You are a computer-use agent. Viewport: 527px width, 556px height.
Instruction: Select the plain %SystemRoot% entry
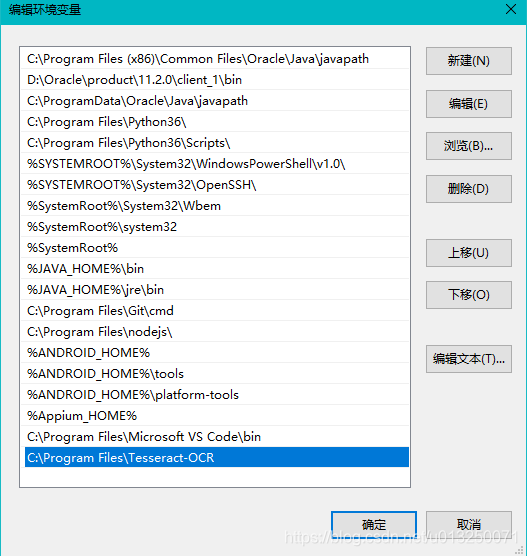(x=215, y=248)
